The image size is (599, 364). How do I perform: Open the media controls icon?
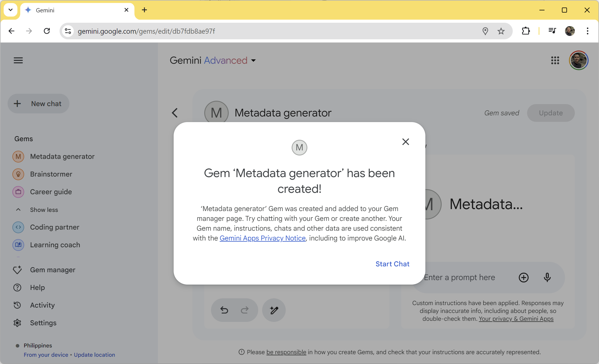pyautogui.click(x=552, y=31)
